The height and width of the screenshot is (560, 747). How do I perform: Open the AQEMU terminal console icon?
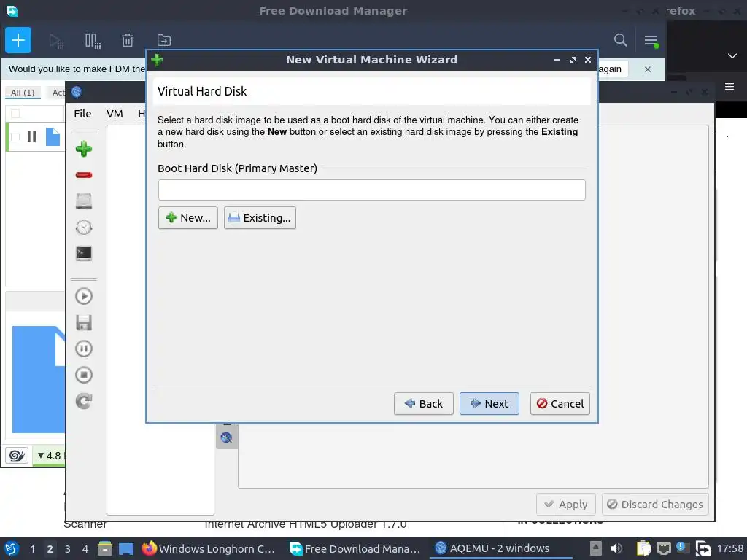tap(84, 253)
